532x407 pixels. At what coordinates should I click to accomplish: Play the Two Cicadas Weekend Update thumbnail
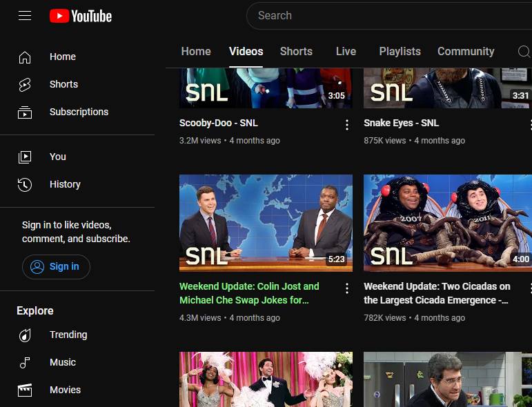point(447,222)
